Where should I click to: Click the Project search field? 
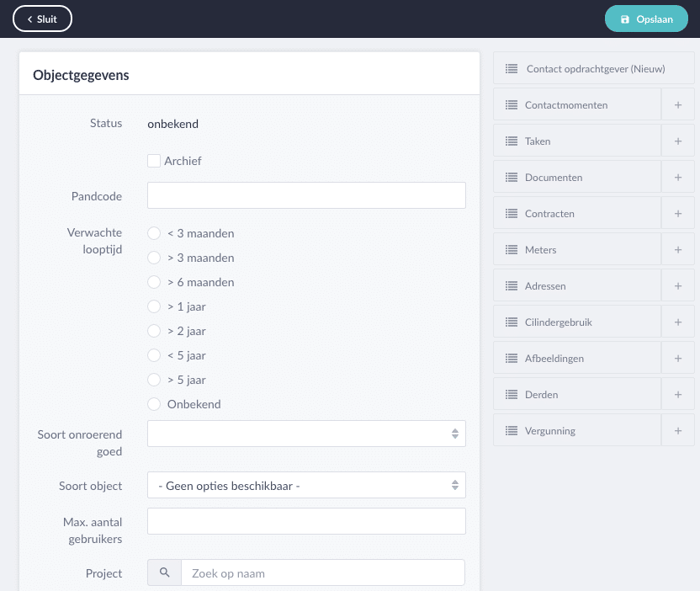[323, 572]
